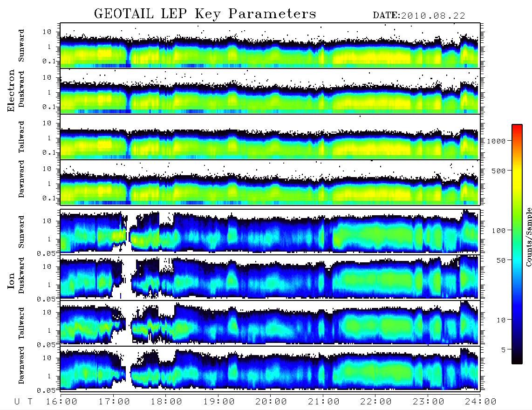
Task: Click the 500 colorbar tick label
Action: tap(498, 171)
